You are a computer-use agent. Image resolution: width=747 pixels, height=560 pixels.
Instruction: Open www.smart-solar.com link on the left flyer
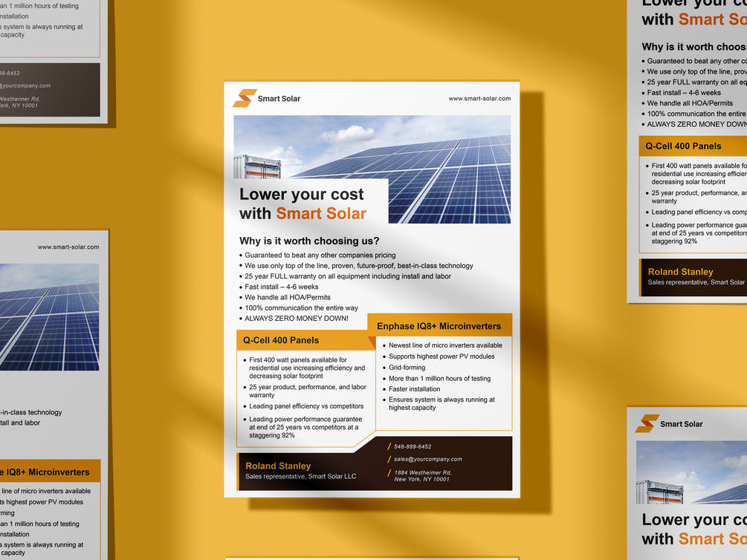pos(68,247)
